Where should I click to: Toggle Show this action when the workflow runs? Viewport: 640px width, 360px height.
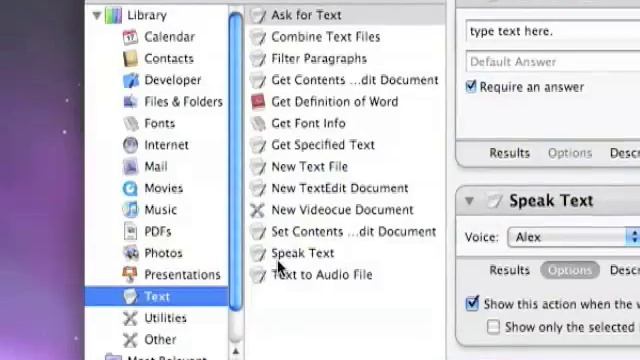(472, 304)
